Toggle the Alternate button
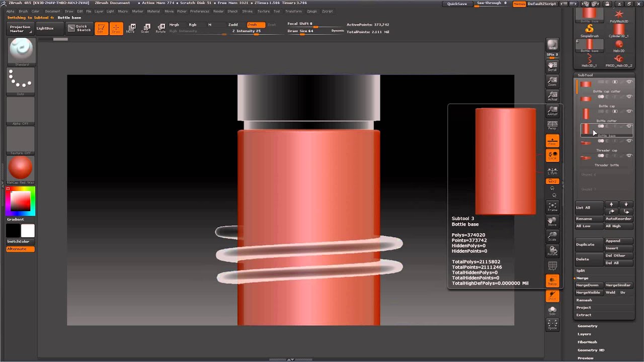644x362 pixels. click(x=21, y=249)
